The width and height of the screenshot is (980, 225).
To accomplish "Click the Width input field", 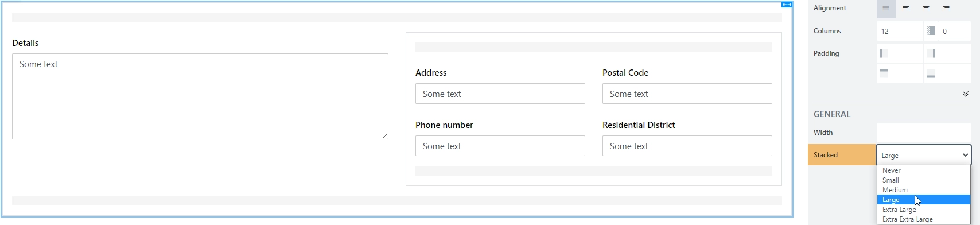I will 924,133.
